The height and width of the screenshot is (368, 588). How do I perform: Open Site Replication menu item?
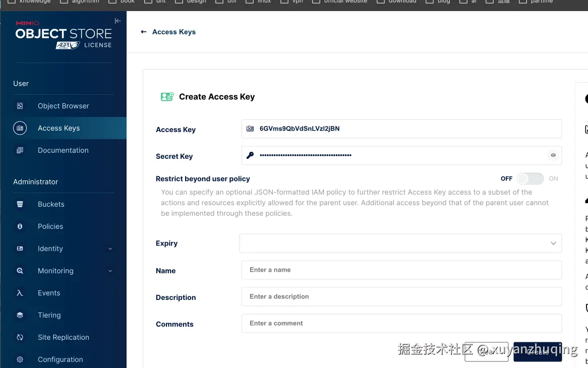[x=64, y=337]
